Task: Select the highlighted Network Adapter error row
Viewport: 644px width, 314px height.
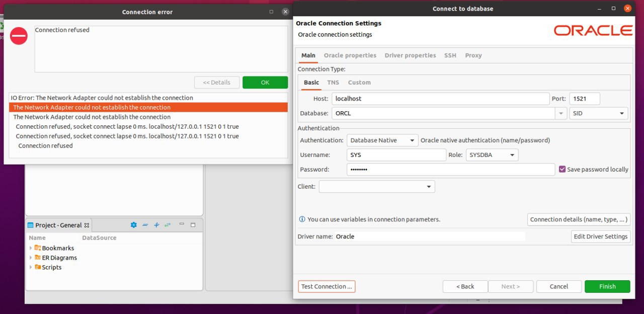Action: click(148, 107)
